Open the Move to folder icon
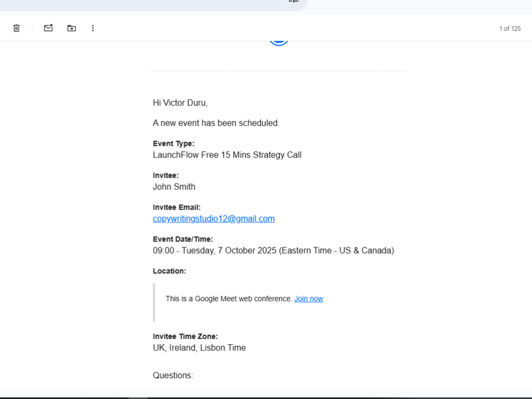Screen dimensions: 532x399 [72, 28]
